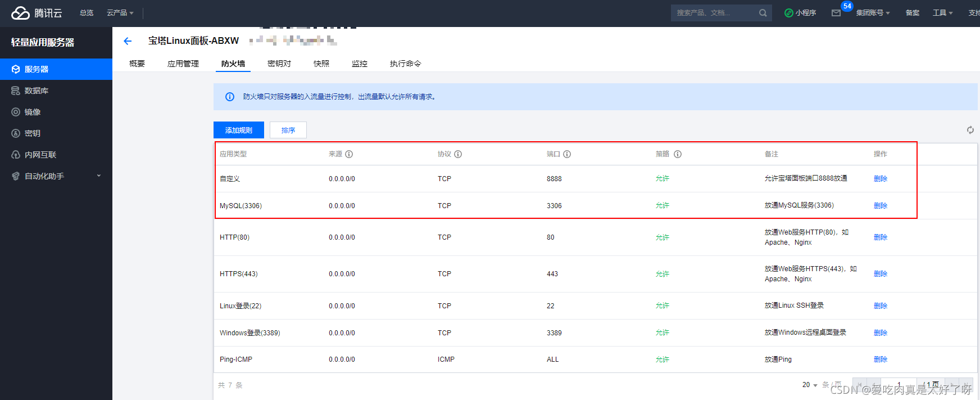This screenshot has height=400, width=980.
Task: Click the 排序 button
Action: 288,130
